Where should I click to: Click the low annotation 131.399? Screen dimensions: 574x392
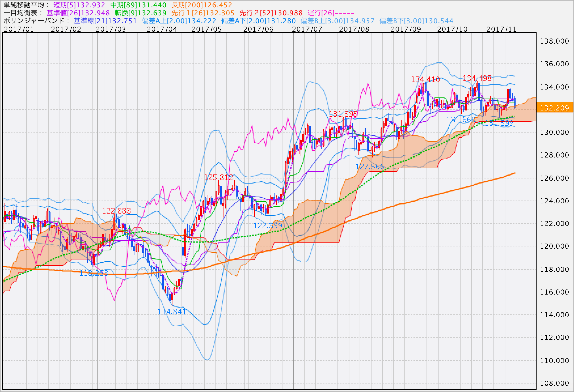pyautogui.click(x=499, y=123)
